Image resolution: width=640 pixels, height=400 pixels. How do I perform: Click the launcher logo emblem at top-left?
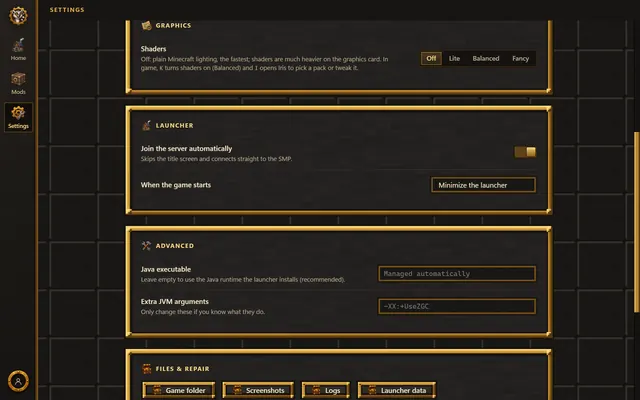(x=18, y=16)
